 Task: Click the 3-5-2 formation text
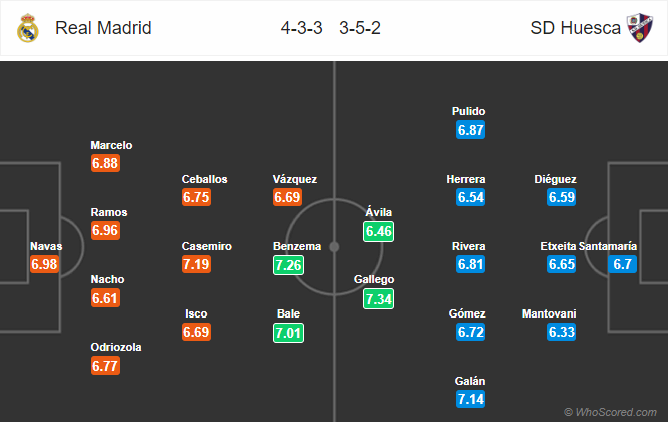click(360, 28)
